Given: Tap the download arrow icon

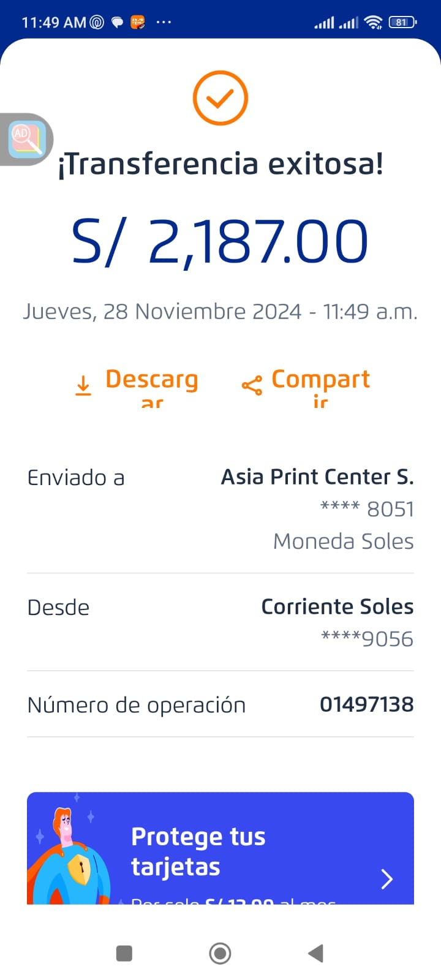Looking at the screenshot, I should pos(83,386).
